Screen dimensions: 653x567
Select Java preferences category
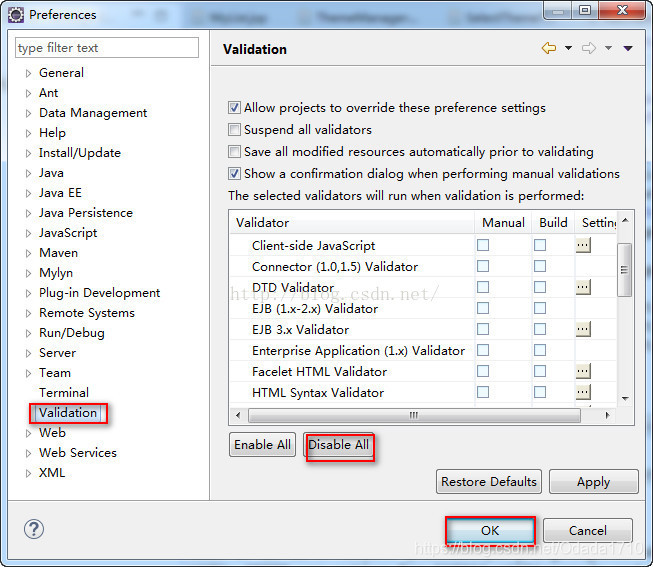[x=51, y=173]
